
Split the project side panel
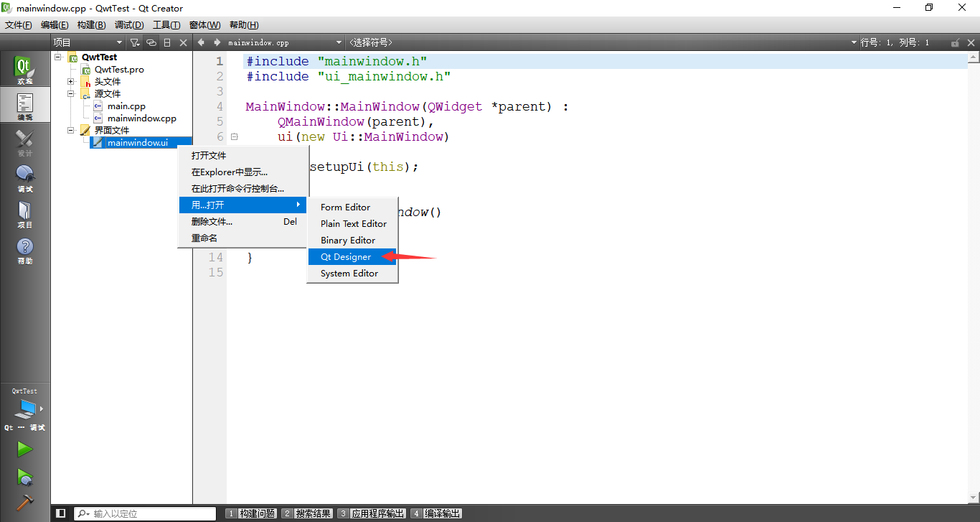click(x=167, y=42)
